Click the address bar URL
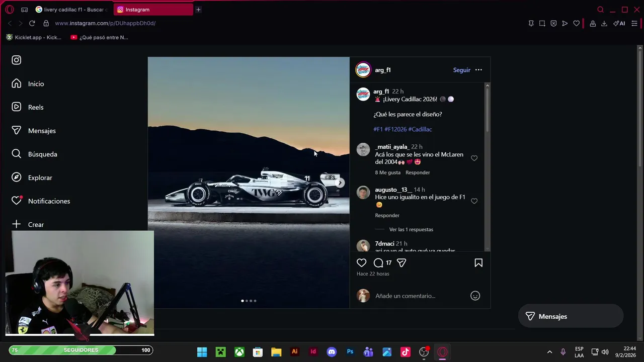The width and height of the screenshot is (644, 362). (105, 23)
